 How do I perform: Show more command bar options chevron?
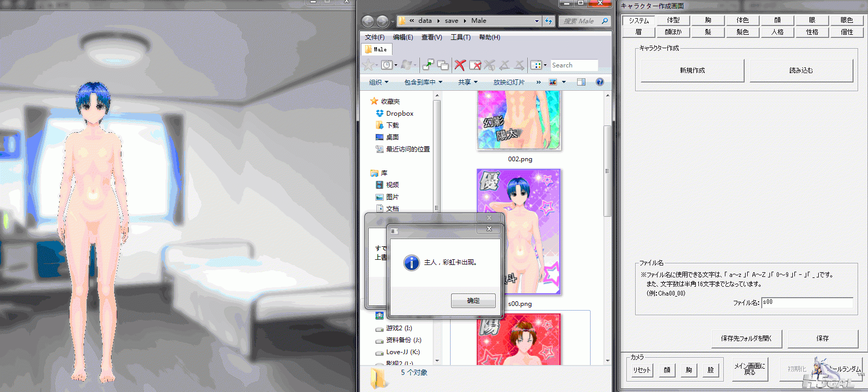click(x=538, y=82)
